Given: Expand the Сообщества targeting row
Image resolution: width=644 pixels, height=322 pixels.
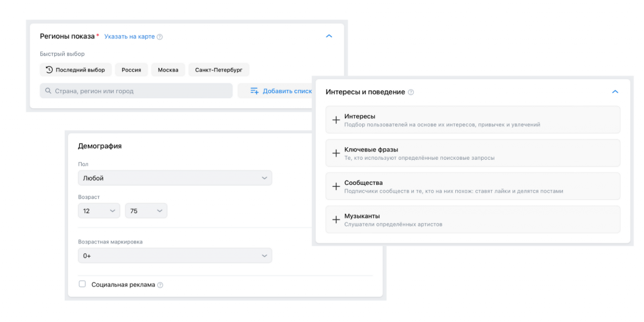Looking at the screenshot, I should pyautogui.click(x=473, y=186).
